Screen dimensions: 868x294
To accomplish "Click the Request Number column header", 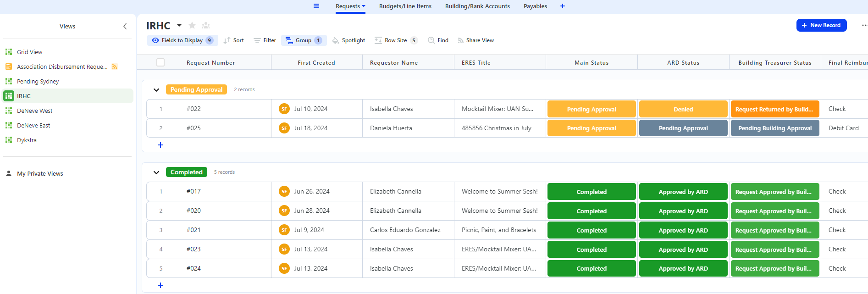I will pos(210,63).
